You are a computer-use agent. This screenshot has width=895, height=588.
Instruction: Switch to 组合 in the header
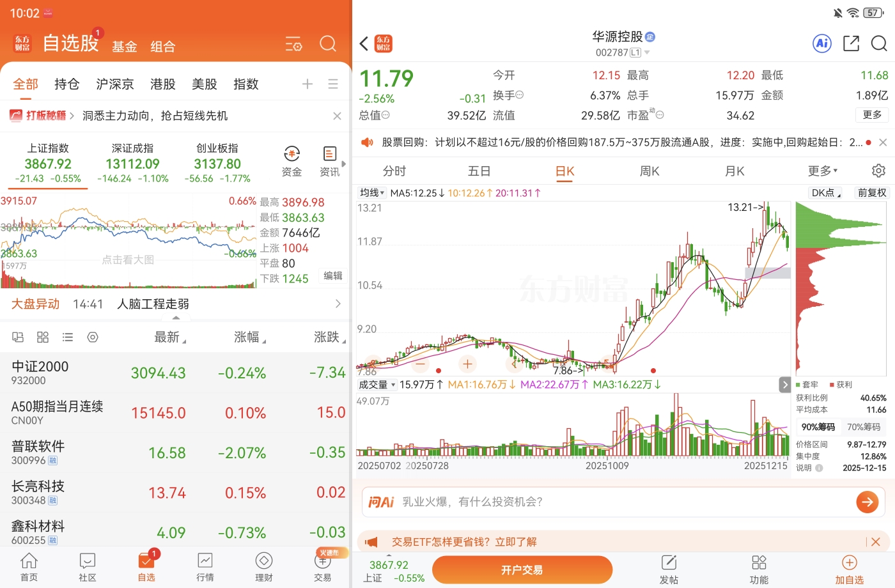point(163,47)
